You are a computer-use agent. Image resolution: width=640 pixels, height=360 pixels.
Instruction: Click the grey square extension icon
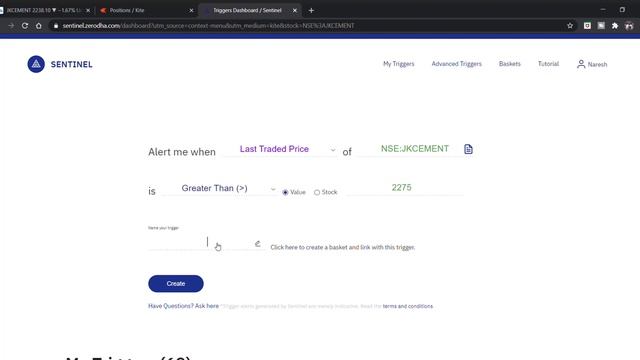[x=601, y=26]
